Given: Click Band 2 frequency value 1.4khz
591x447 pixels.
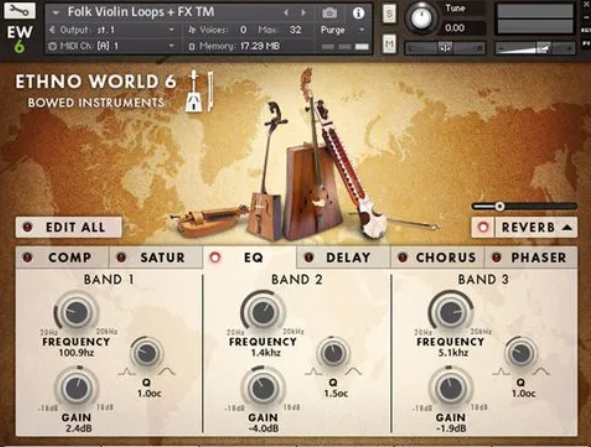Looking at the screenshot, I should click(x=266, y=353).
